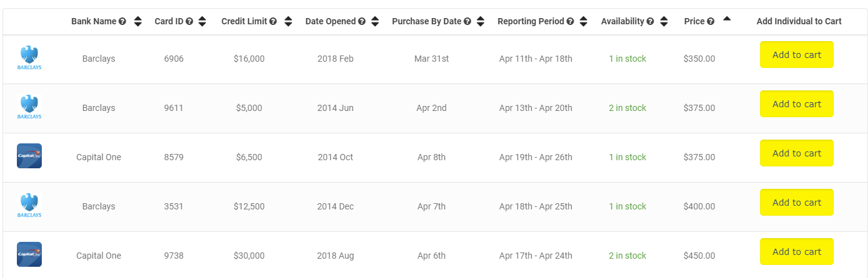The height and width of the screenshot is (278, 868).
Task: Click the help icon beside Card ID
Action: pyautogui.click(x=190, y=22)
